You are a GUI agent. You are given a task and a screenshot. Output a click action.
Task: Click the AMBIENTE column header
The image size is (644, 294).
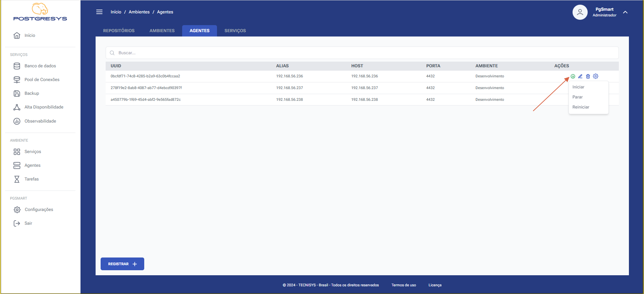(x=487, y=66)
